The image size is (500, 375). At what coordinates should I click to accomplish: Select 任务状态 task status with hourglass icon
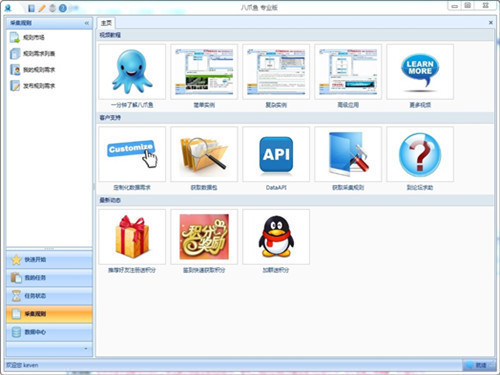49,296
